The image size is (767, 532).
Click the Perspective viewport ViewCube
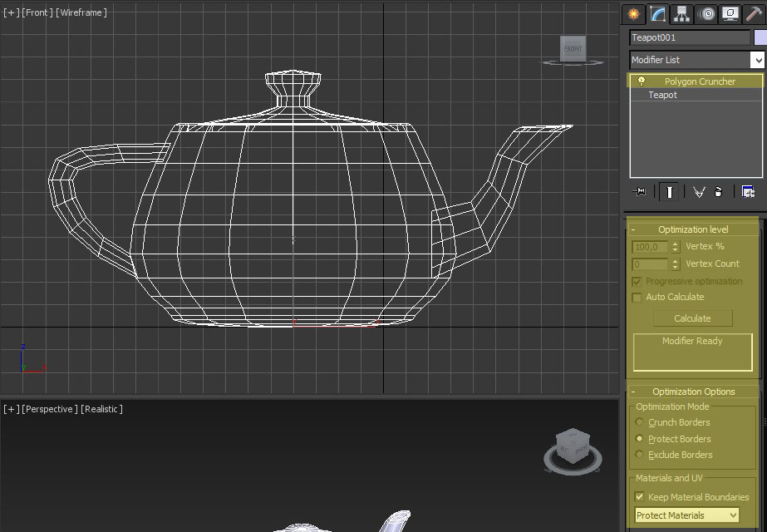[x=573, y=446]
